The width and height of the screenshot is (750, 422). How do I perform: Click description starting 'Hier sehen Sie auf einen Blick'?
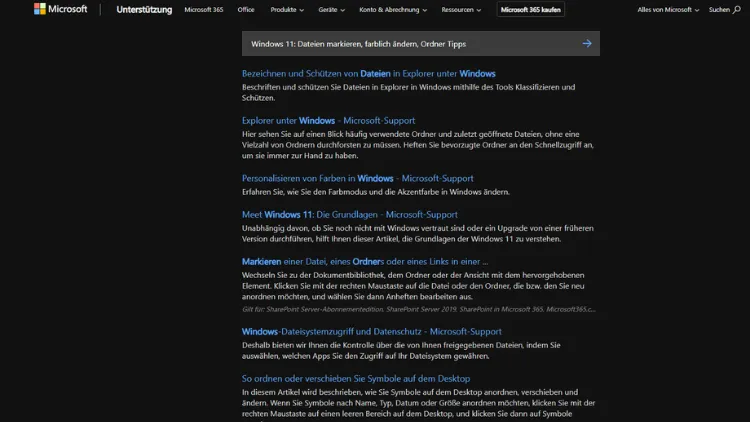418,144
